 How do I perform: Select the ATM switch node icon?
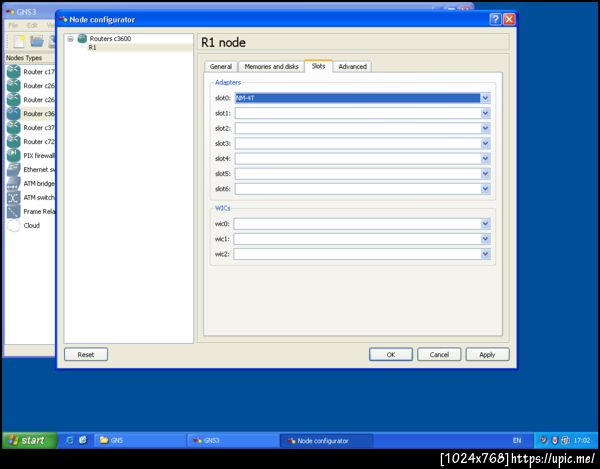(x=13, y=197)
